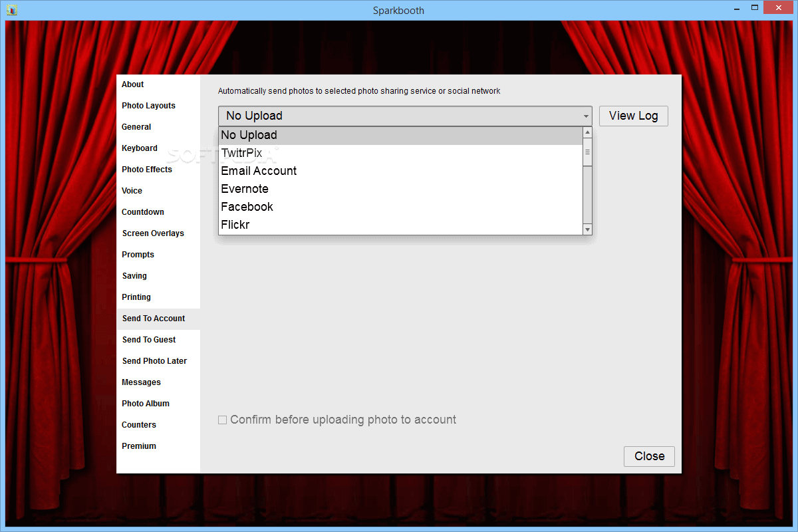Select Flickr from the service list
This screenshot has width=798, height=532.
click(400, 225)
